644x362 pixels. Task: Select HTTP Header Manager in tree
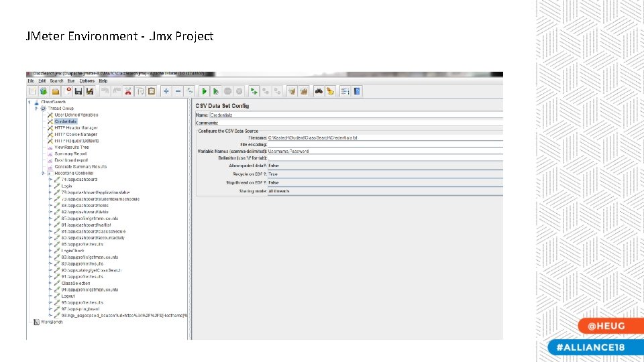click(x=76, y=128)
